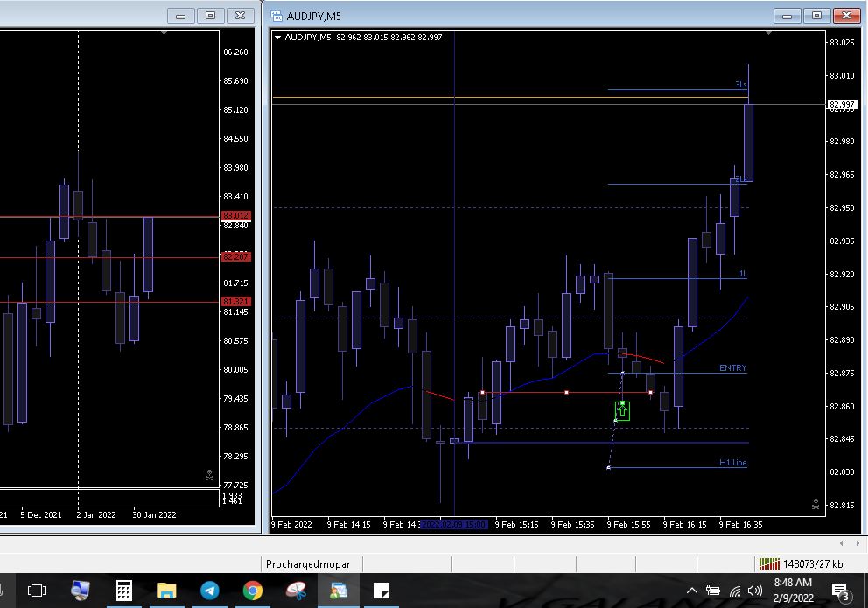The height and width of the screenshot is (608, 868).
Task: Select the right handle of red trendline
Action: [x=650, y=392]
